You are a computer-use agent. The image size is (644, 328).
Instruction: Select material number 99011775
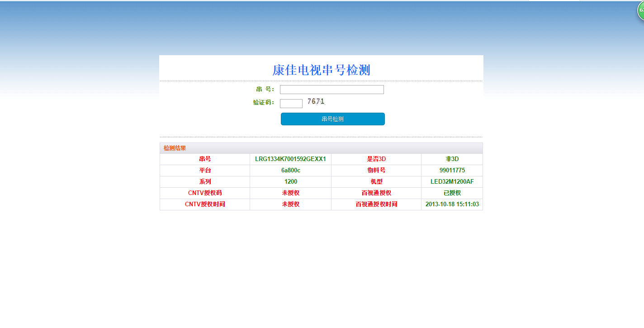tap(452, 171)
